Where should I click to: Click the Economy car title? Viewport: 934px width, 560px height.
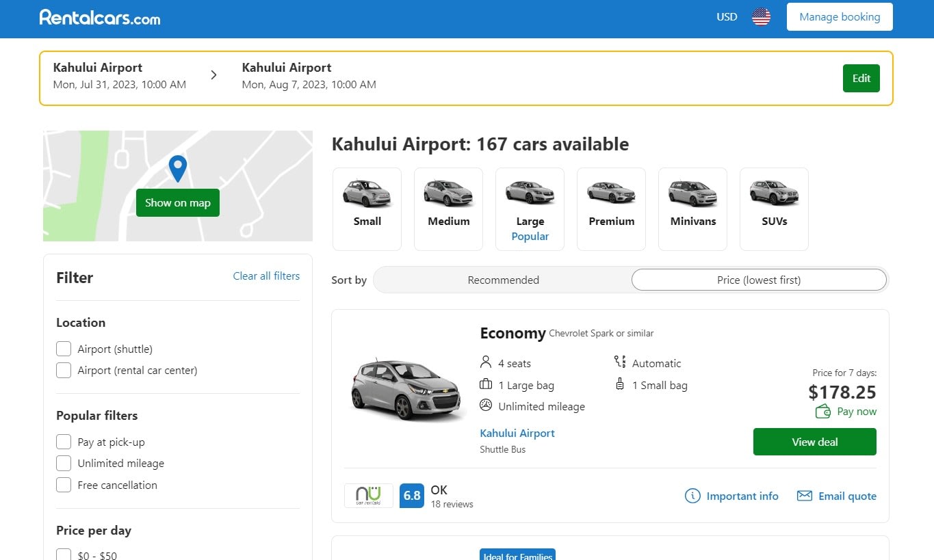pyautogui.click(x=513, y=333)
